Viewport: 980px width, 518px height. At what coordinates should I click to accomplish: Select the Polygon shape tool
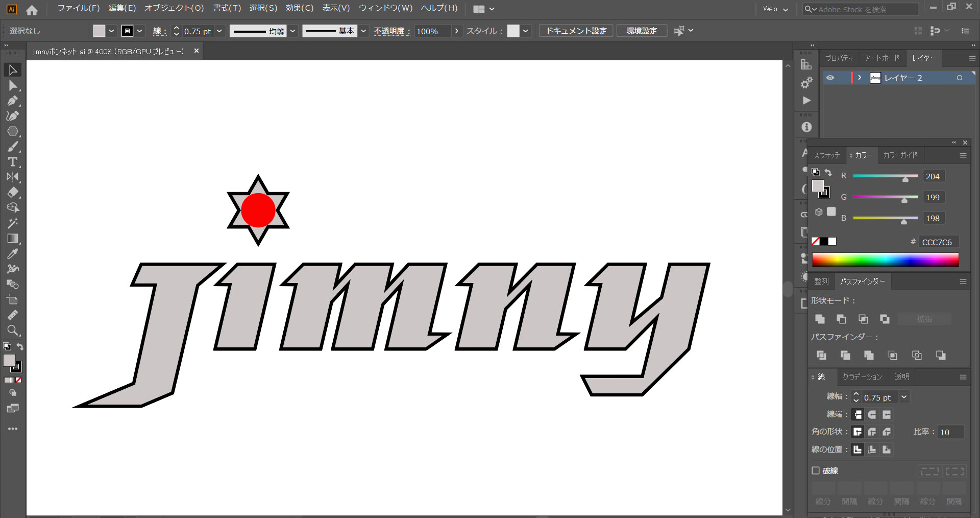pos(13,131)
